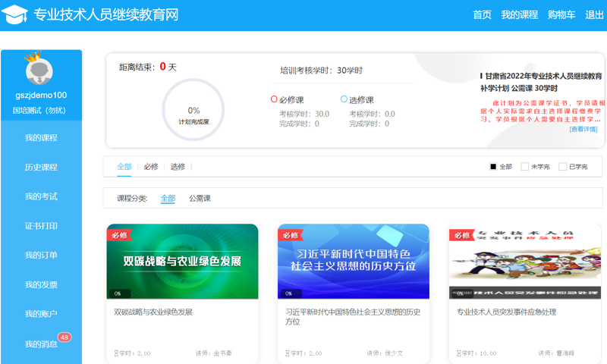Click the site title 专业技术人员继续教育网
The height and width of the screenshot is (364, 607).
pyautogui.click(x=106, y=15)
